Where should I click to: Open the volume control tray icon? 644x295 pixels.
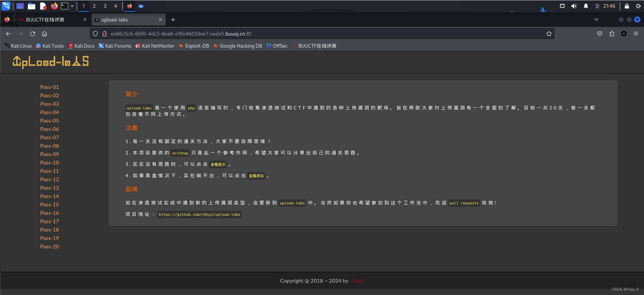(x=574, y=6)
